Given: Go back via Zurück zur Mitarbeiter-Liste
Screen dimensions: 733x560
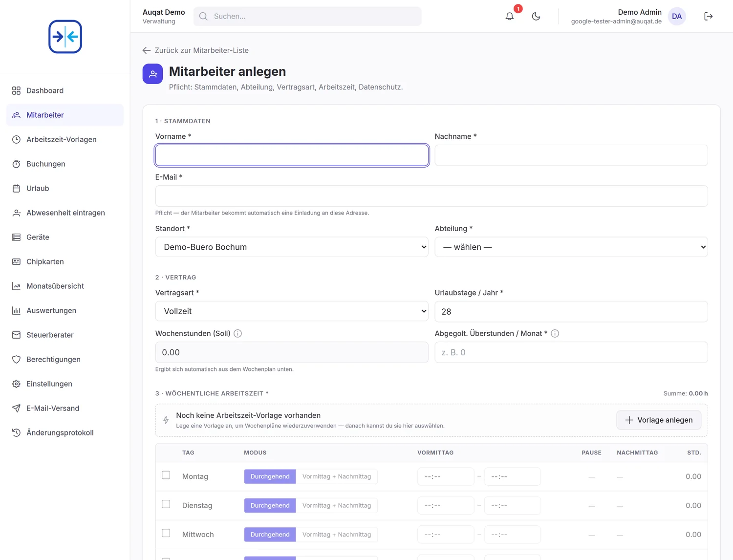Looking at the screenshot, I should [195, 50].
